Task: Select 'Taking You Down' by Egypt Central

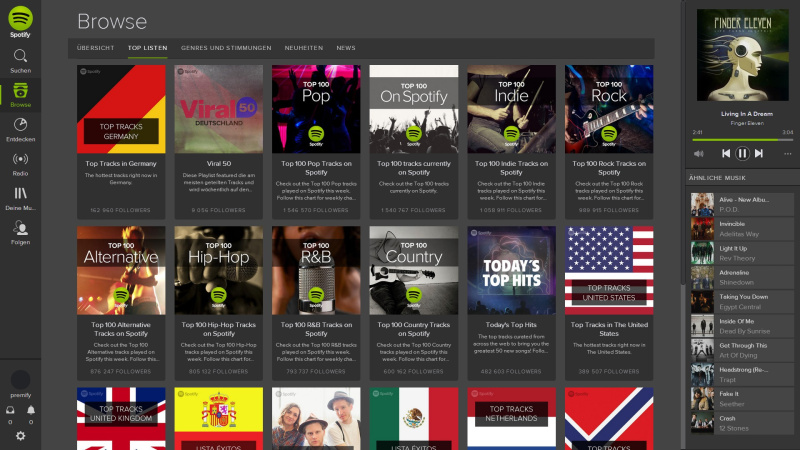Action: (x=742, y=302)
